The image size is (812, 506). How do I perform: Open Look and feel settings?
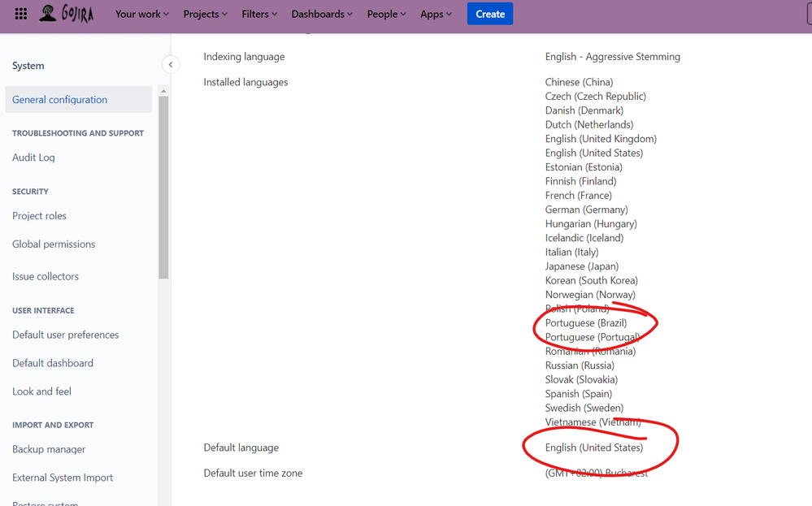[x=41, y=391]
